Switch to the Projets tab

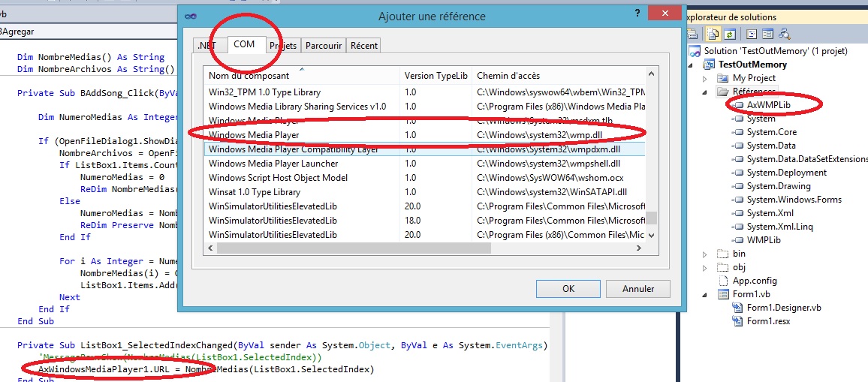click(x=283, y=45)
